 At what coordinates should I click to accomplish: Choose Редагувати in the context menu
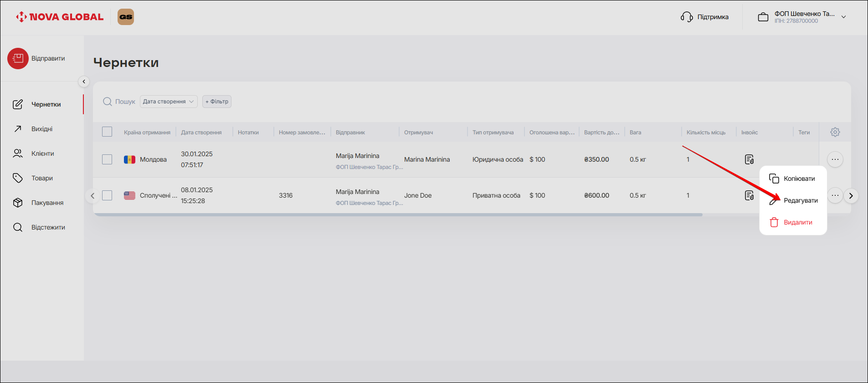800,200
